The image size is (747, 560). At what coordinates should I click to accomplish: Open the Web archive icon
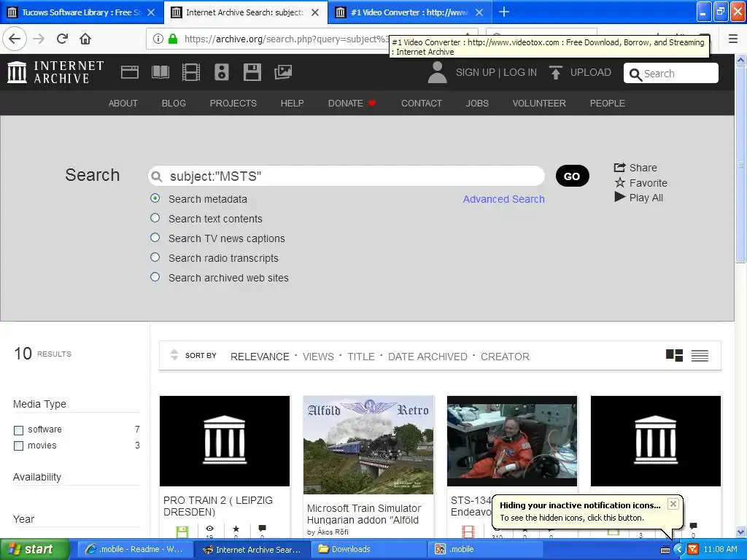pos(130,72)
